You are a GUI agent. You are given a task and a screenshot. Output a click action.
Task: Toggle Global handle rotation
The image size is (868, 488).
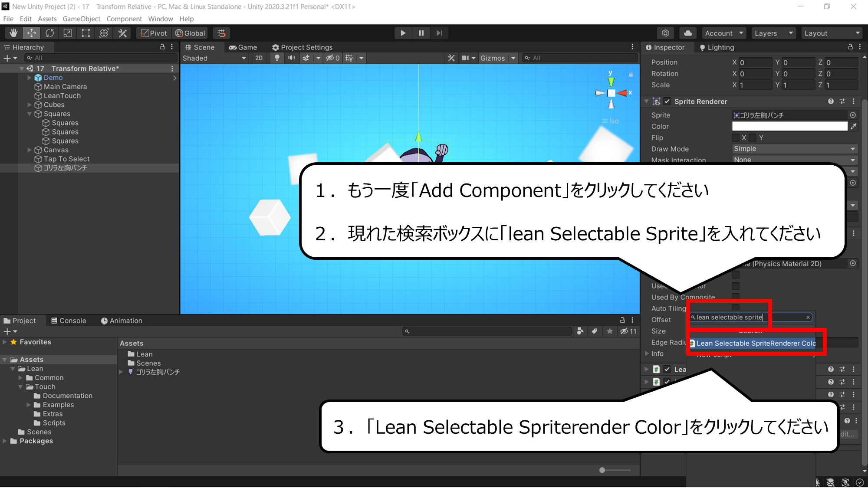pos(190,33)
